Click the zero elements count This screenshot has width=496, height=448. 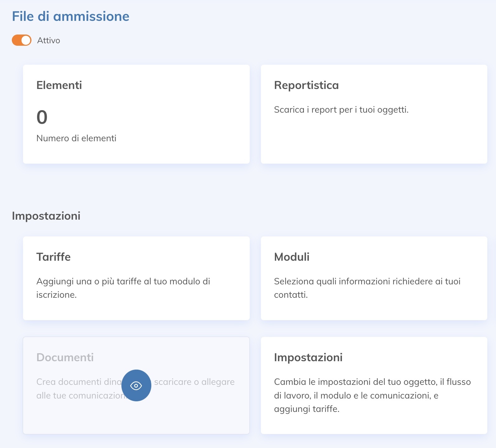pos(42,117)
